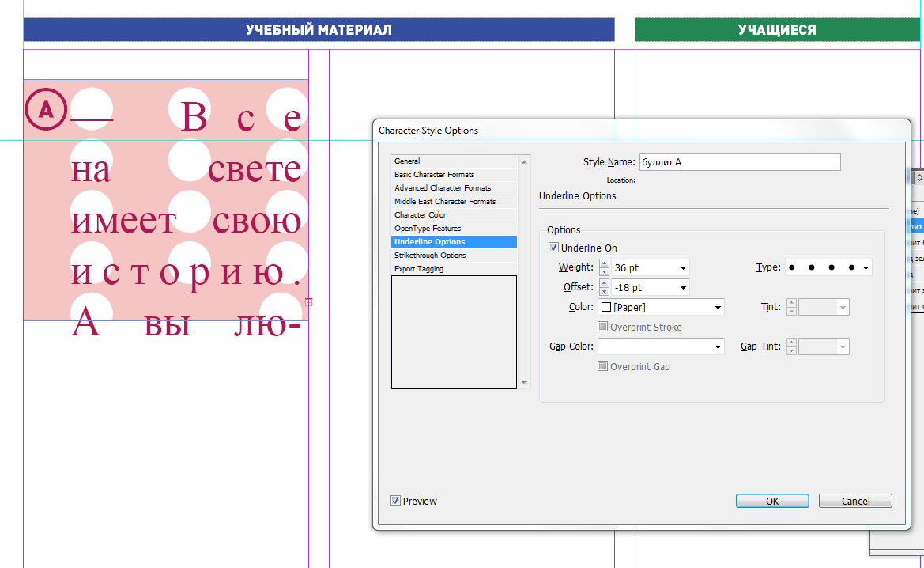924x568 pixels.
Task: Decrease Weight with the down stepper arrow
Action: click(x=604, y=272)
